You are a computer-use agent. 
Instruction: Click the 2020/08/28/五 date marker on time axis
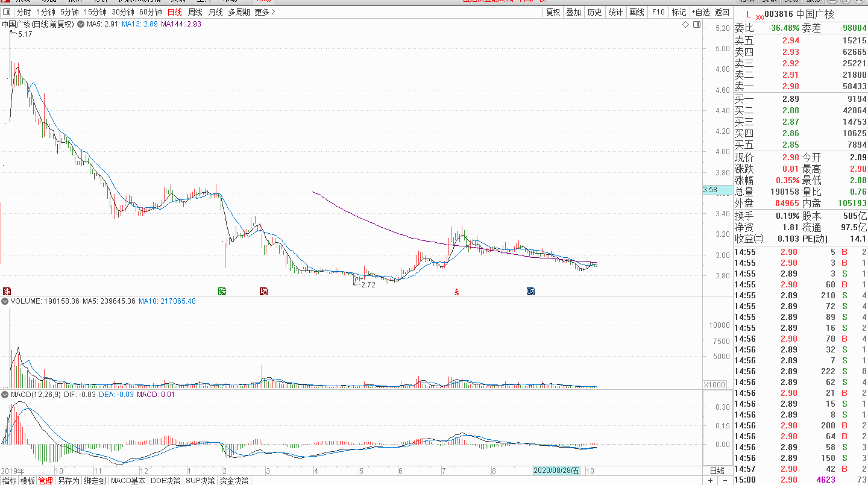(x=557, y=471)
